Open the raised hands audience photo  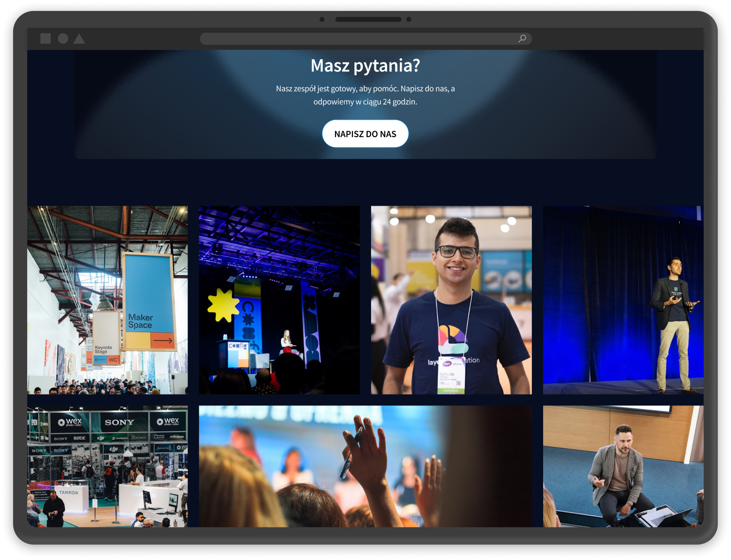(365, 466)
